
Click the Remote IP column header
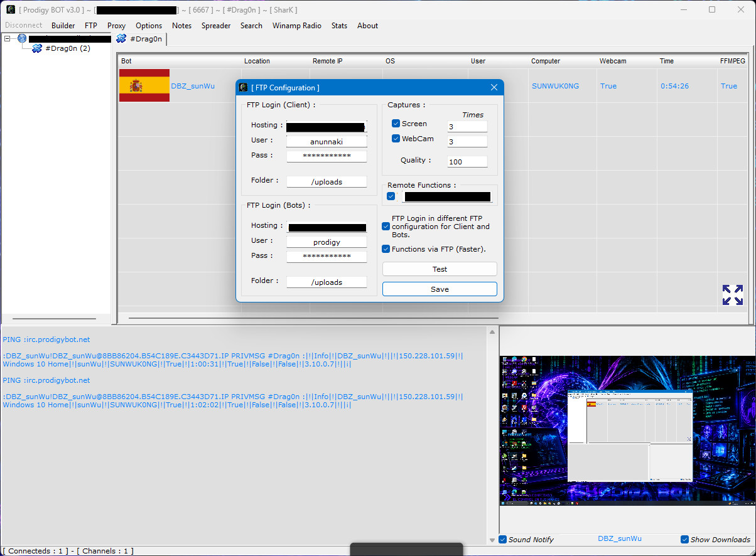[x=328, y=61]
